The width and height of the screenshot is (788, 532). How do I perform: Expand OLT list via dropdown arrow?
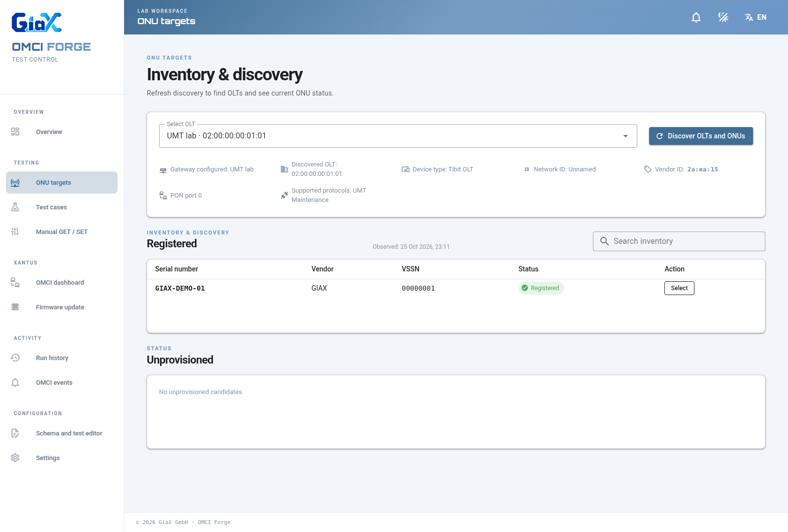(x=625, y=136)
